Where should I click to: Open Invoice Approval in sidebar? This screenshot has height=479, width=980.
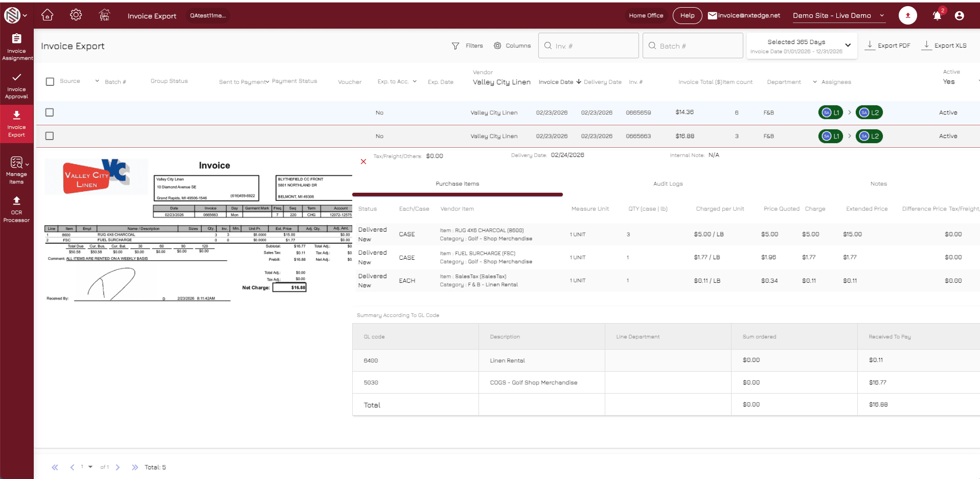click(x=17, y=86)
